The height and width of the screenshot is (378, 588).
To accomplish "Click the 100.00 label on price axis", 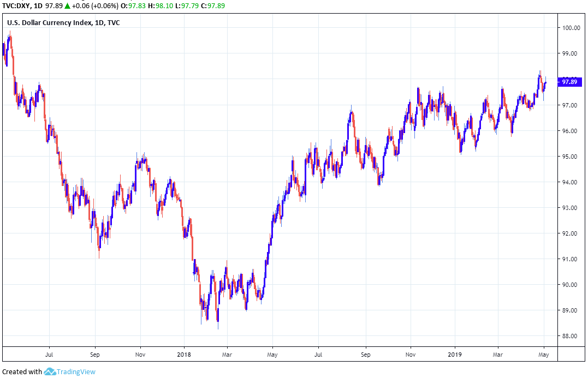I will [571, 28].
